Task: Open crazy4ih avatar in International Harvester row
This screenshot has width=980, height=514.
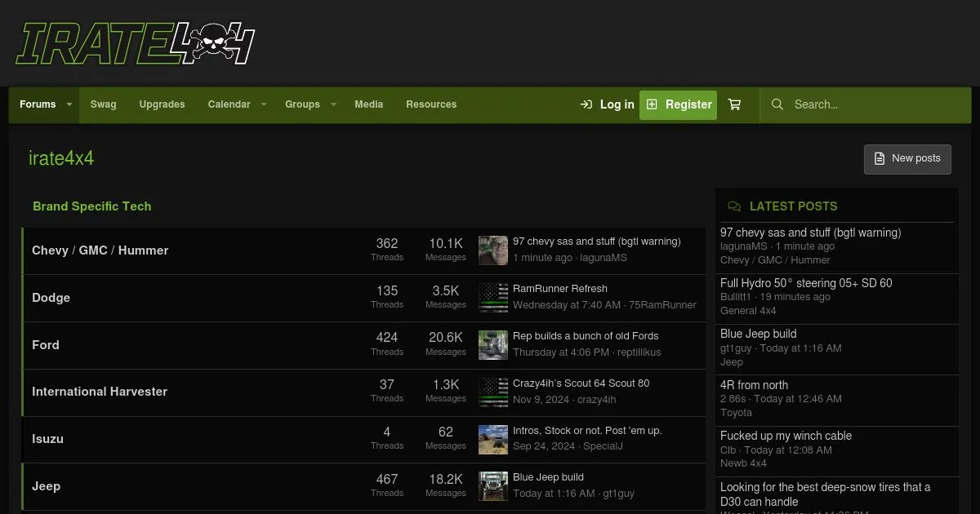Action: (493, 392)
